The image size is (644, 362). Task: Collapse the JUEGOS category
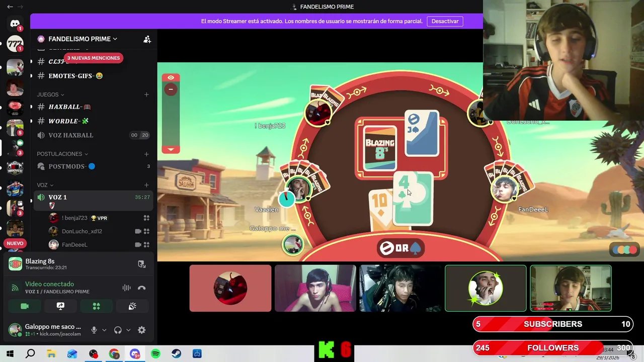coord(50,95)
